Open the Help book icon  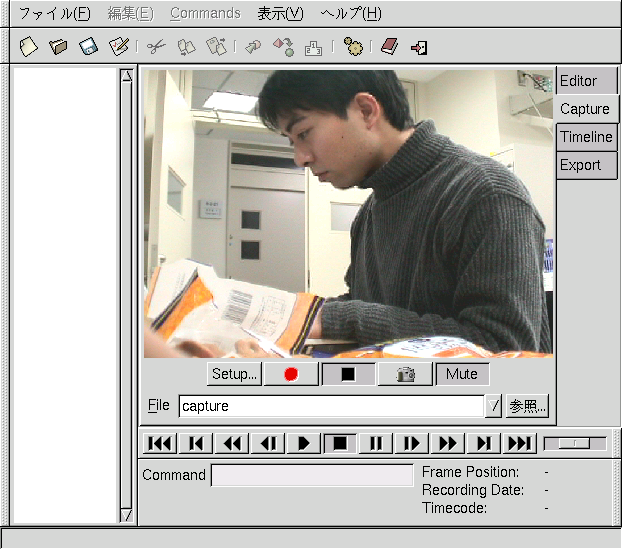click(389, 47)
